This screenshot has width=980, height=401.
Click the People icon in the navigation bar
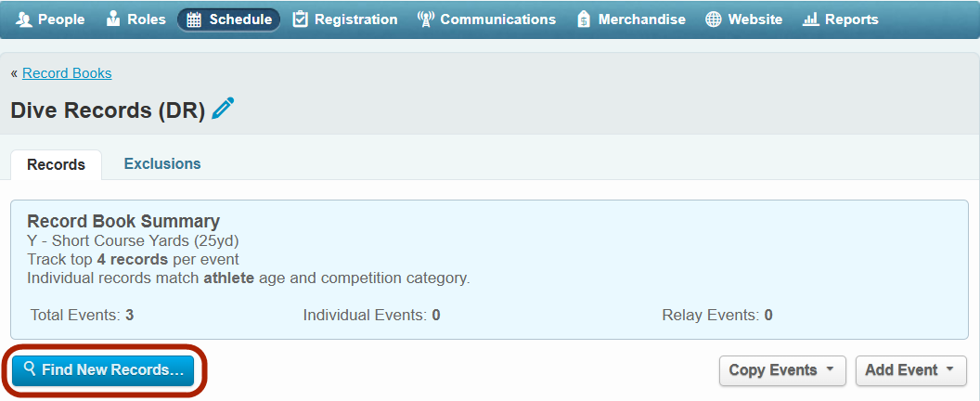click(24, 19)
